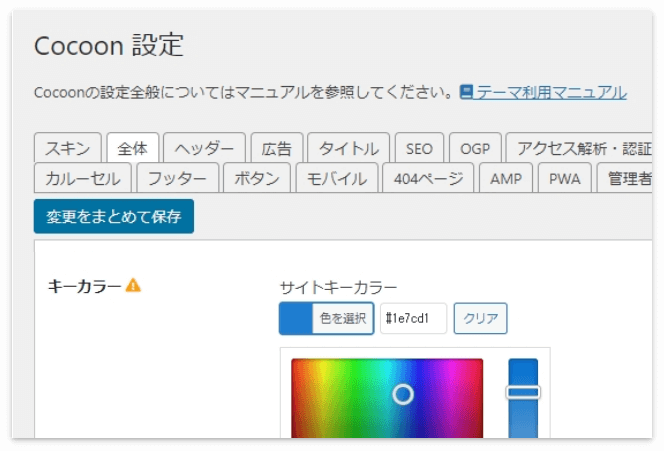Go to the 404ページ tab
Image resolution: width=664 pixels, height=451 pixels.
tap(428, 178)
